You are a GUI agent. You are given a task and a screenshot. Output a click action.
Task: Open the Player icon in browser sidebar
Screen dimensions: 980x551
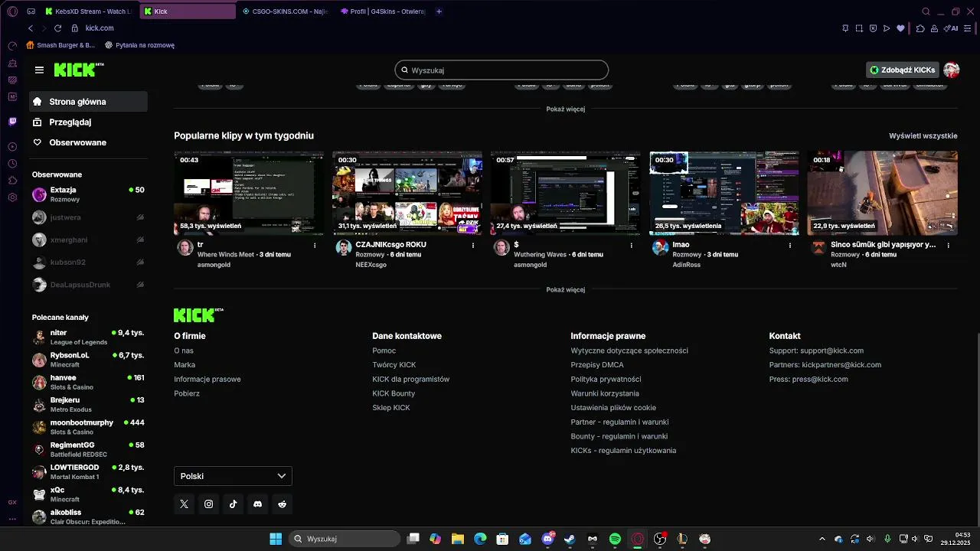pyautogui.click(x=12, y=146)
